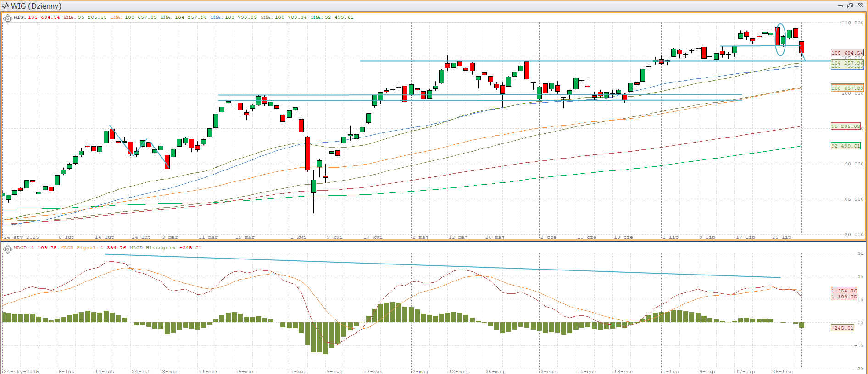868x374 pixels.
Task: Select the MACD divergence trend line
Action: coord(440,265)
